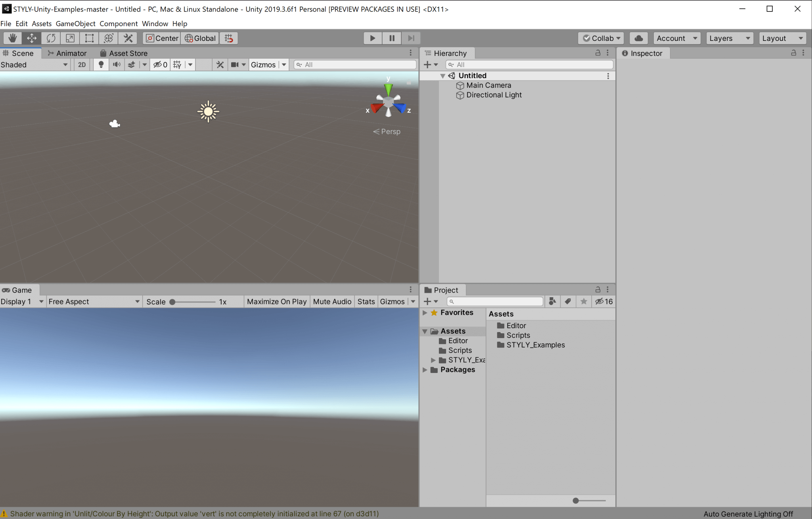The width and height of the screenshot is (812, 519).
Task: Toggle scene lighting in the Scene view
Action: 101,64
